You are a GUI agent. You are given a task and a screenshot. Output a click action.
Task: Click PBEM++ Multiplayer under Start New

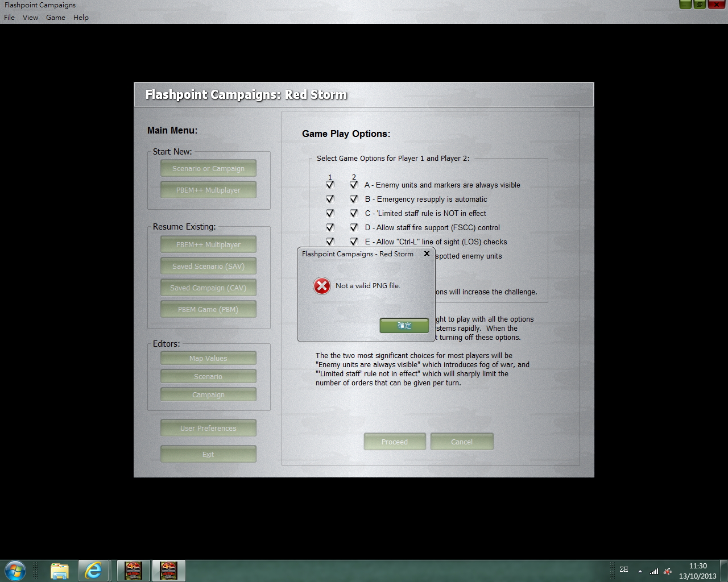pos(208,190)
